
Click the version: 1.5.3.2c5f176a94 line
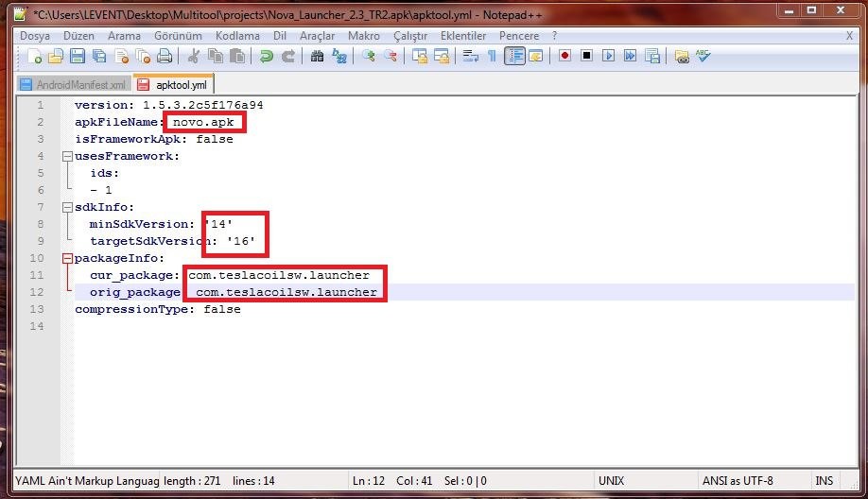[169, 105]
